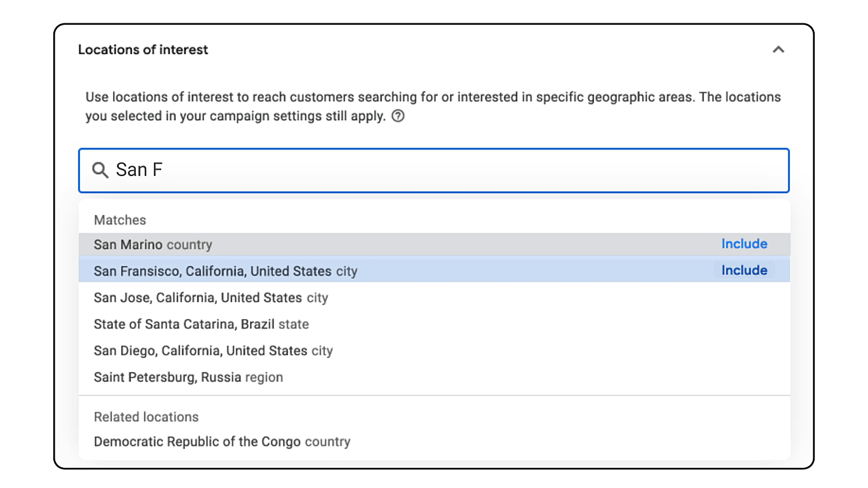Click the 'city' label after San Jose

click(318, 298)
